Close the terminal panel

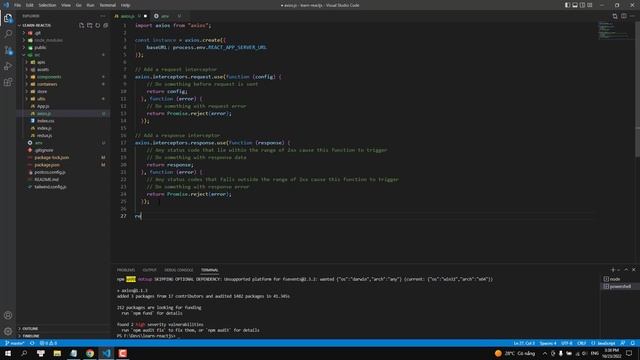(x=633, y=270)
